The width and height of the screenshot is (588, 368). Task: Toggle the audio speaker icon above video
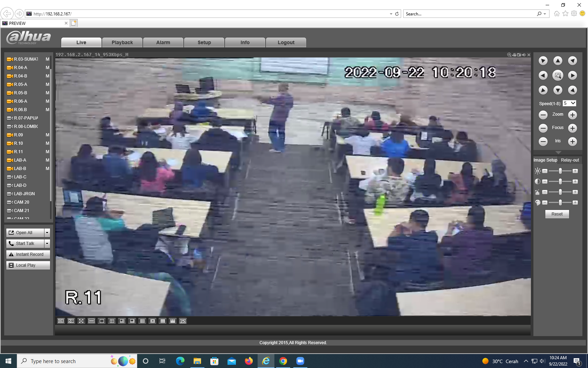(524, 55)
